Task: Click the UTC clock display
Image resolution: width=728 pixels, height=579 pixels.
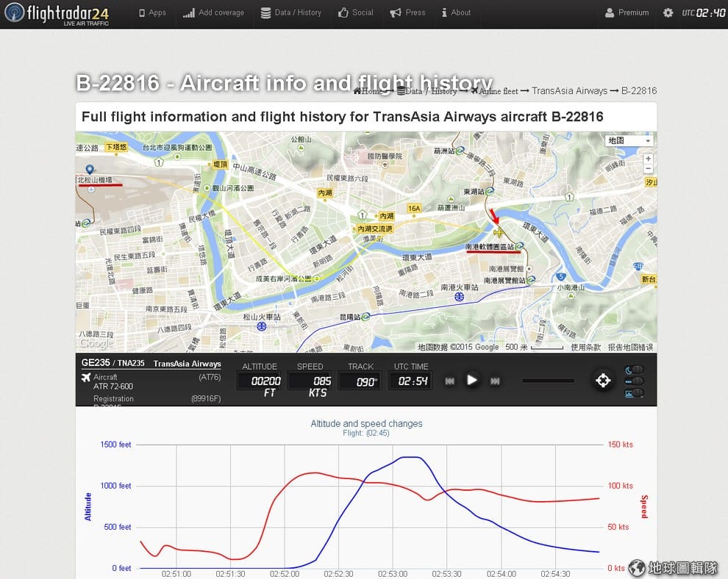Action: [x=704, y=13]
